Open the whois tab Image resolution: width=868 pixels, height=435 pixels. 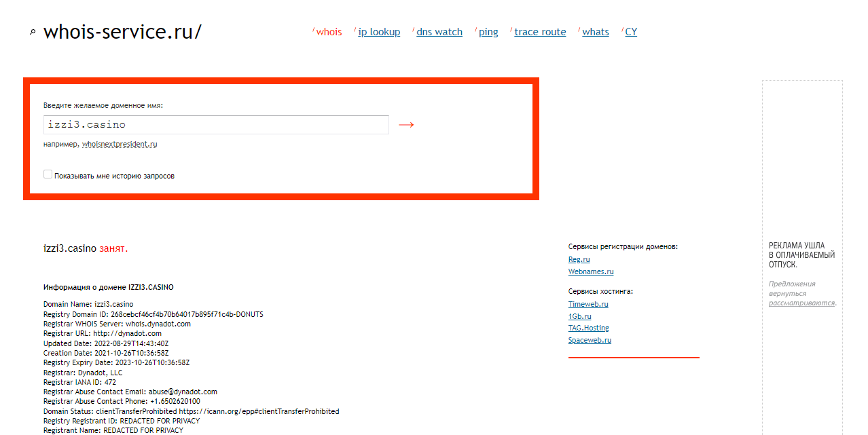pyautogui.click(x=329, y=32)
